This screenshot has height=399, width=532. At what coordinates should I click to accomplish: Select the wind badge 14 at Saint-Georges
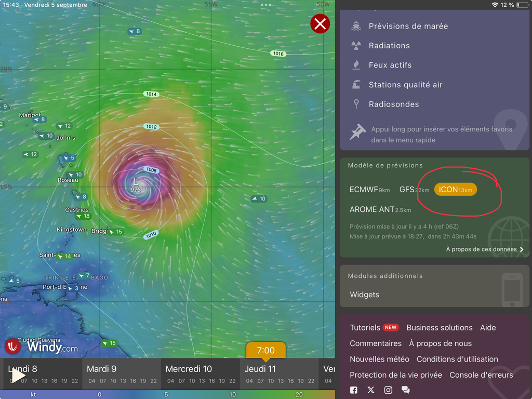[x=65, y=257]
